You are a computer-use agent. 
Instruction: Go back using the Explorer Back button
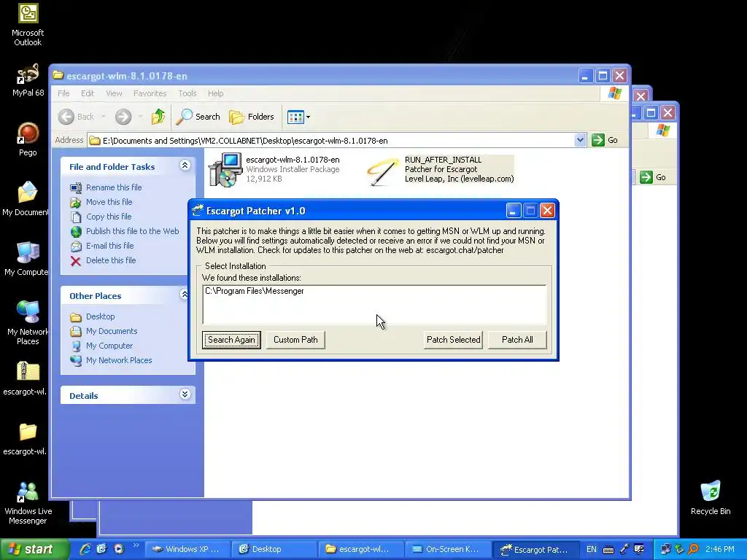click(76, 117)
